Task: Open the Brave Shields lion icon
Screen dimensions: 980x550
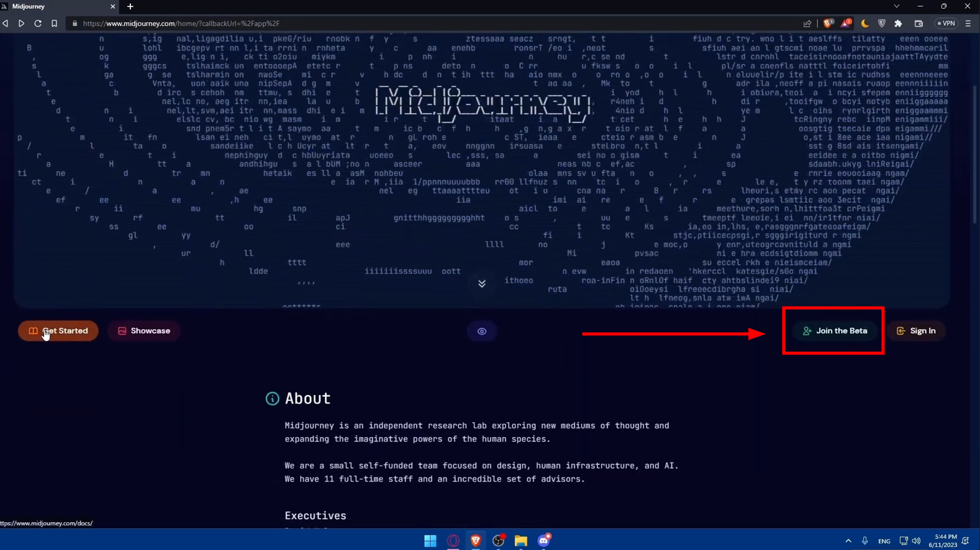Action: [x=828, y=24]
